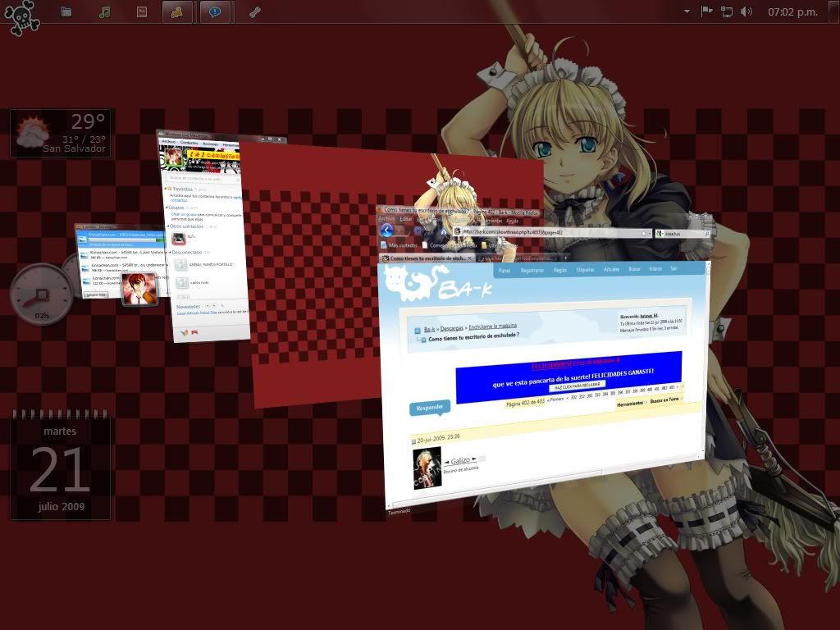The image size is (840, 630).
Task: Open the folder icon on the top panel
Action: (66, 11)
